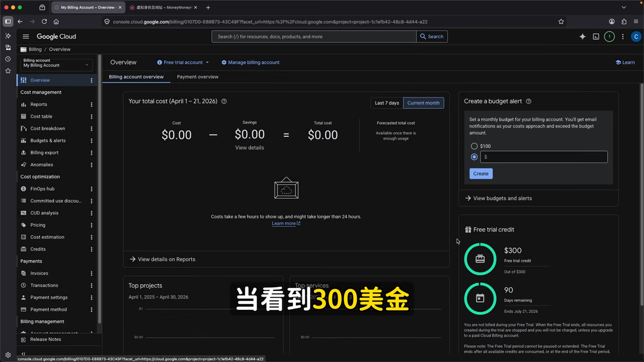Screen dimensions: 644x362
Task: Open Manage billing account link
Action: pyautogui.click(x=250, y=62)
